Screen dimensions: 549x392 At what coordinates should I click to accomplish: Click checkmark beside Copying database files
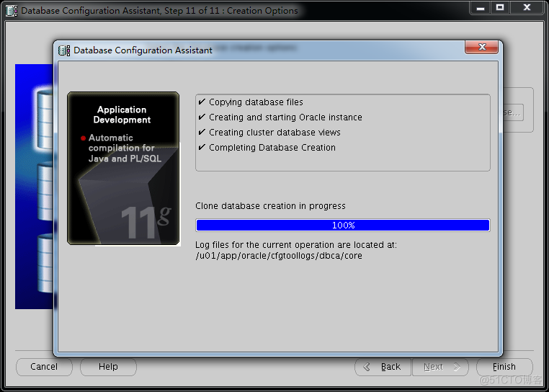click(202, 102)
